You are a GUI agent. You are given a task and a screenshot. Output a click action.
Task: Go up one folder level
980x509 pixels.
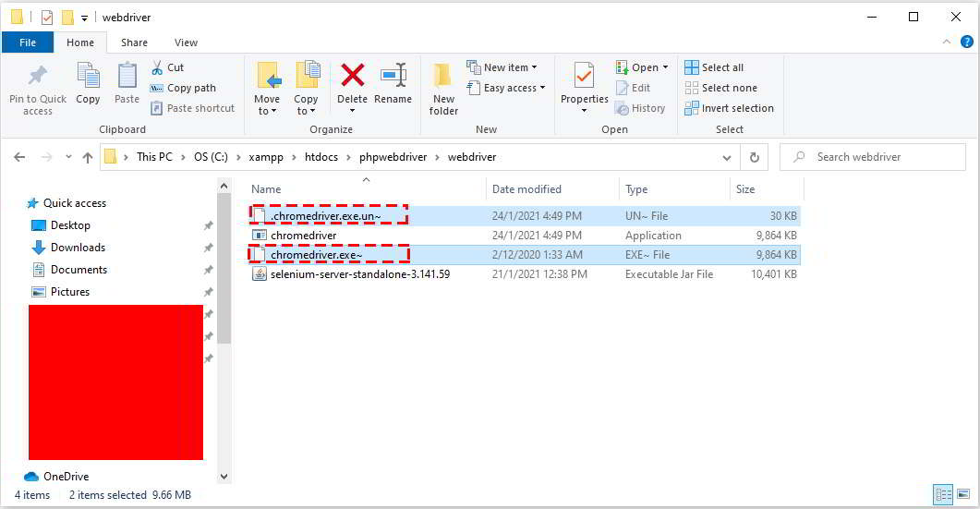[88, 157]
